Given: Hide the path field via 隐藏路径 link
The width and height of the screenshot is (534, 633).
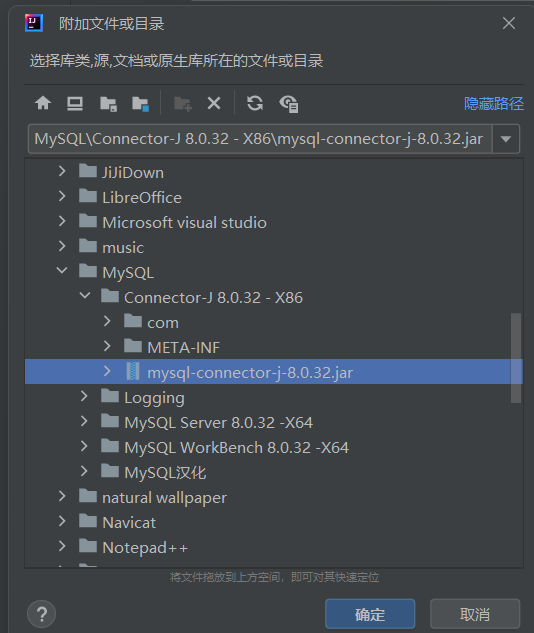Looking at the screenshot, I should tap(494, 104).
